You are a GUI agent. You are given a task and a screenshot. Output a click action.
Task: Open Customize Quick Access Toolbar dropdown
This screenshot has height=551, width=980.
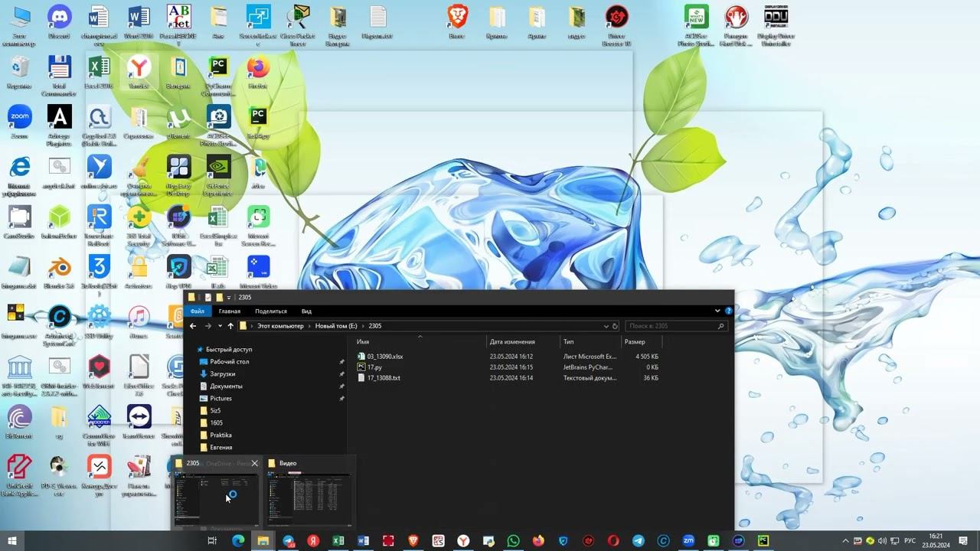coord(228,297)
